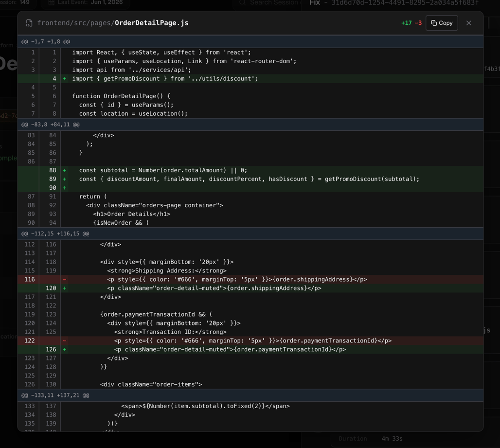Click the removed paymentTransactionId style line

(250, 340)
